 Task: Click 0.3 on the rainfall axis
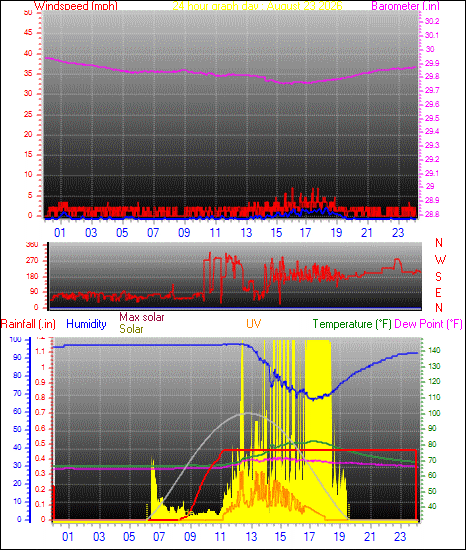(x=40, y=474)
